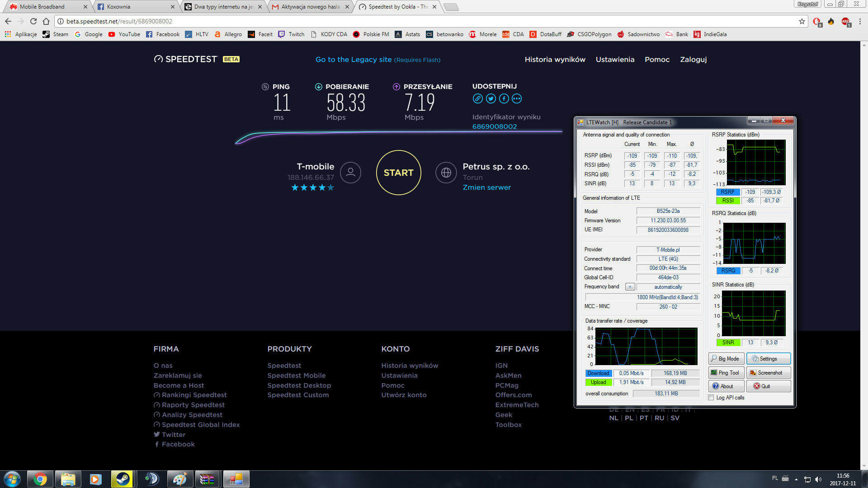The image size is (868, 488).
Task: Open the Utwórz konto footer link
Action: (404, 395)
